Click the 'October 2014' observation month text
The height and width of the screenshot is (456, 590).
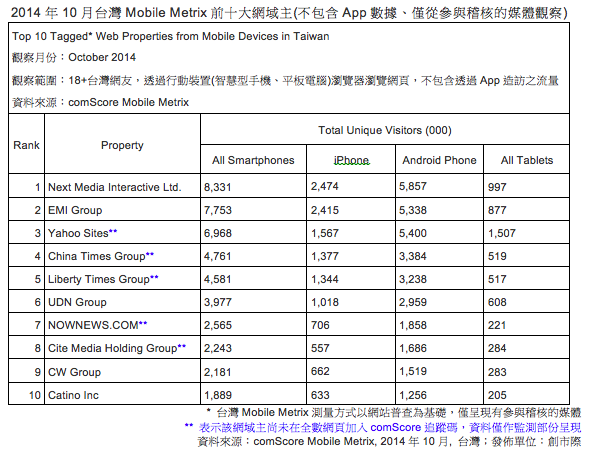tap(102, 57)
